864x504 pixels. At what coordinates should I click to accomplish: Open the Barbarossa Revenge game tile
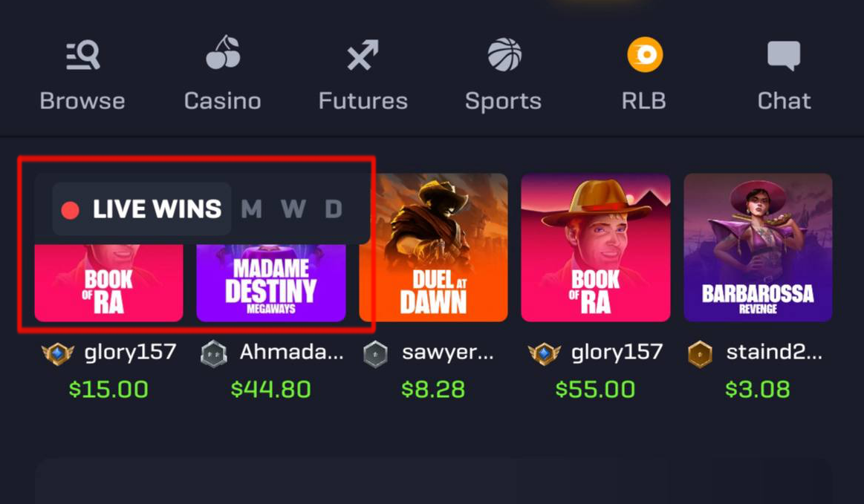click(758, 247)
